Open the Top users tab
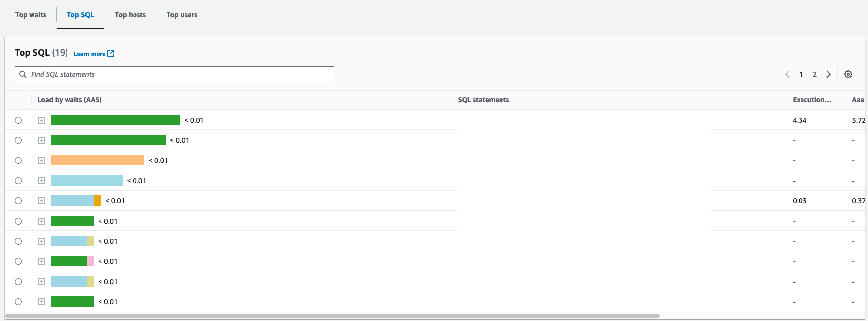Image resolution: width=868 pixels, height=321 pixels. click(x=182, y=15)
